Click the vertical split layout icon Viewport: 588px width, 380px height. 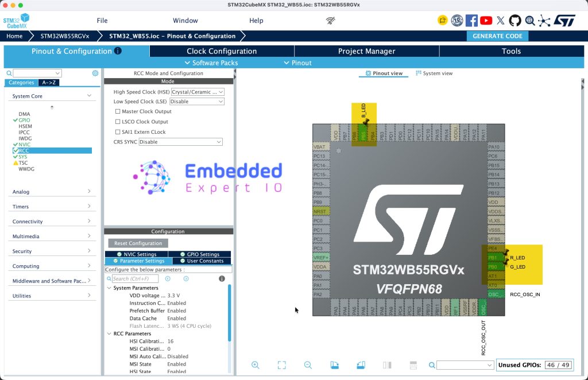coord(387,365)
